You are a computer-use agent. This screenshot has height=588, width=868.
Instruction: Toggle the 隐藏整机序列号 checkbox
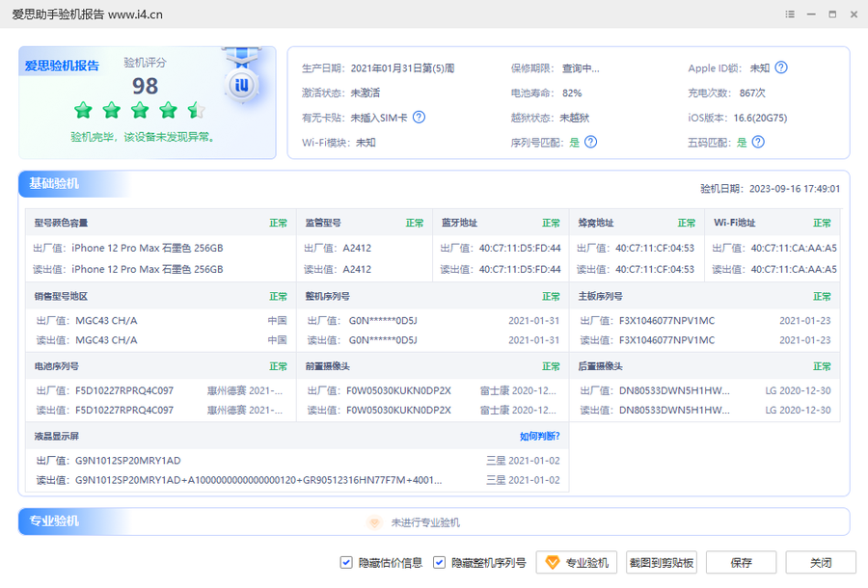click(439, 563)
